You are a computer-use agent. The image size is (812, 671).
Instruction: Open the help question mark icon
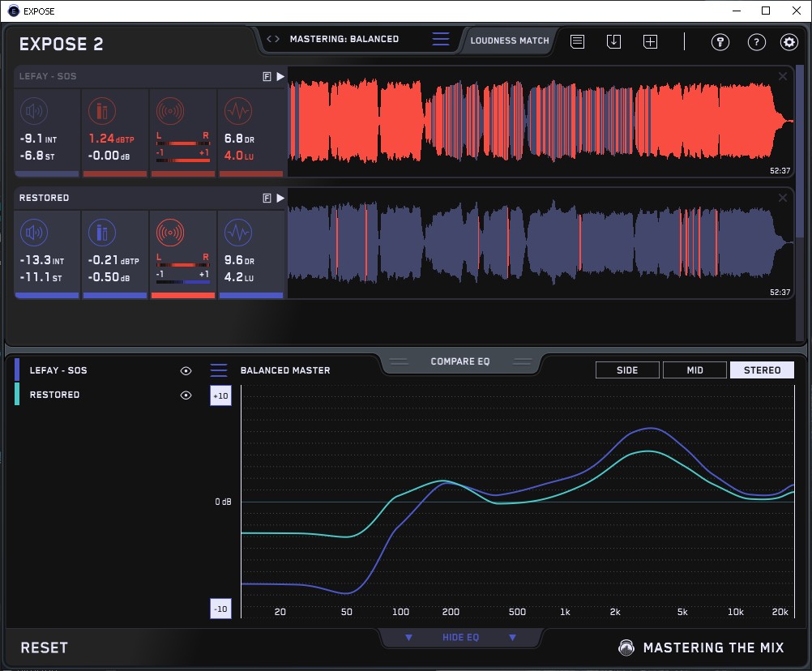[x=757, y=42]
